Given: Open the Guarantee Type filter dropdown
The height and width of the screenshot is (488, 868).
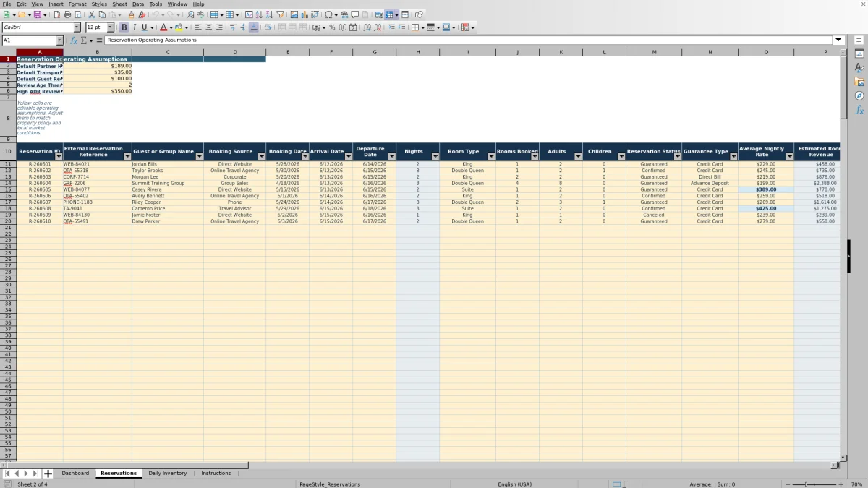Looking at the screenshot, I should click(733, 156).
